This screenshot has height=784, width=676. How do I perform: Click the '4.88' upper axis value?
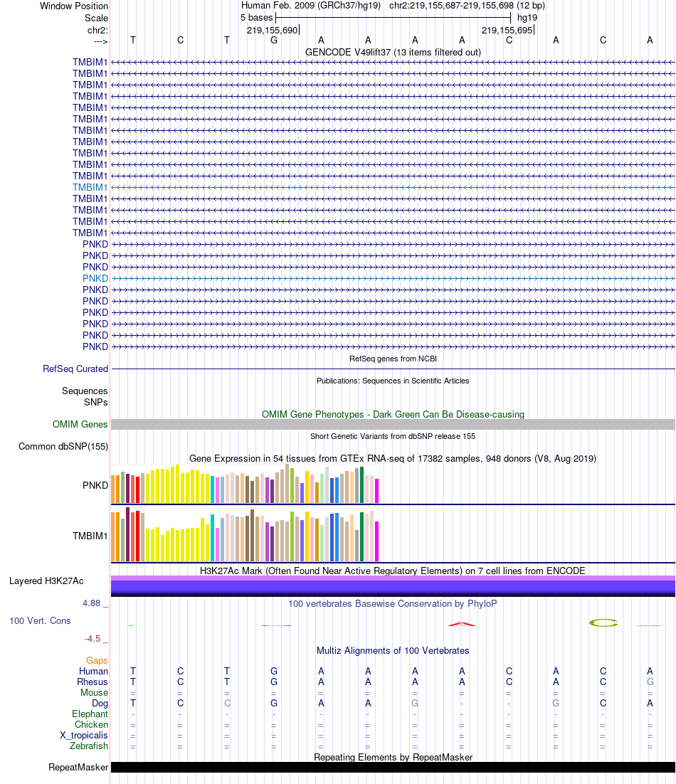92,603
